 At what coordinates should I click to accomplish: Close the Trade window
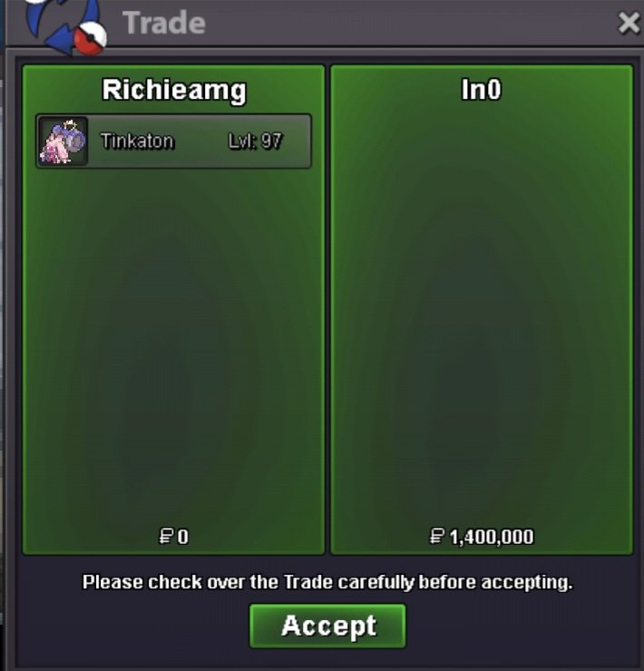tap(629, 23)
